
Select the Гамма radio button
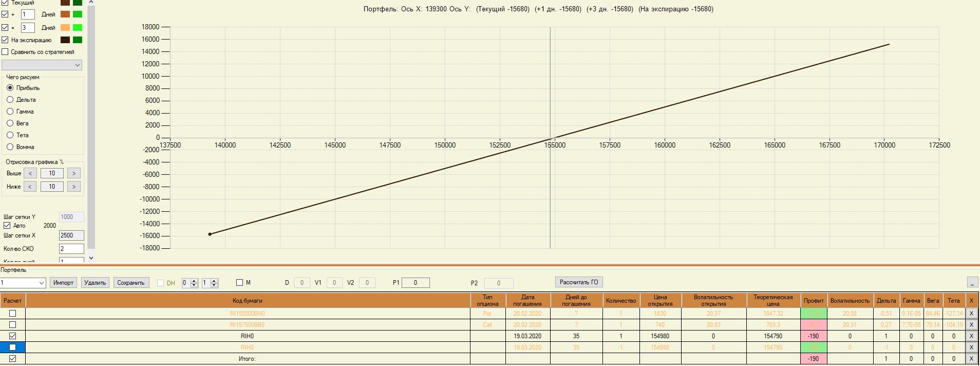10,112
